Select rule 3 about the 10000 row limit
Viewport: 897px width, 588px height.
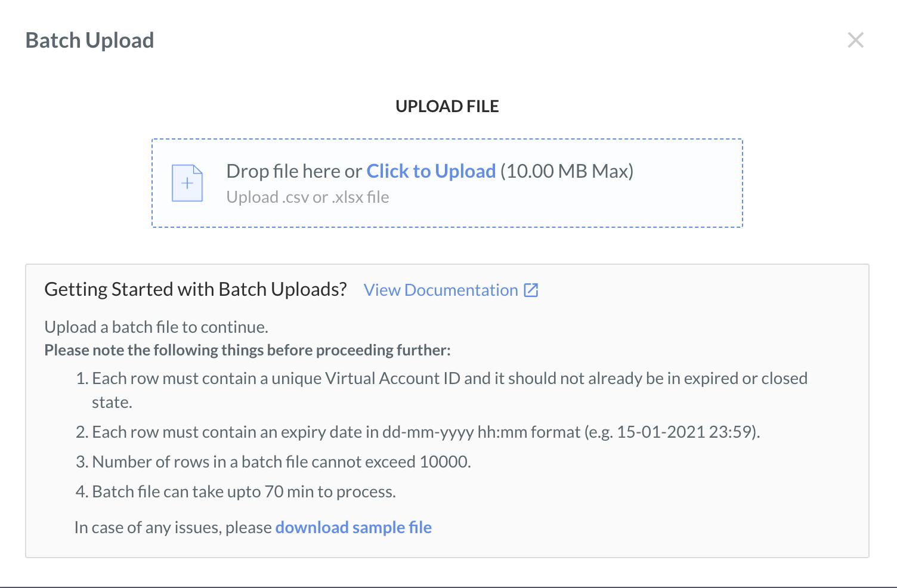point(273,462)
